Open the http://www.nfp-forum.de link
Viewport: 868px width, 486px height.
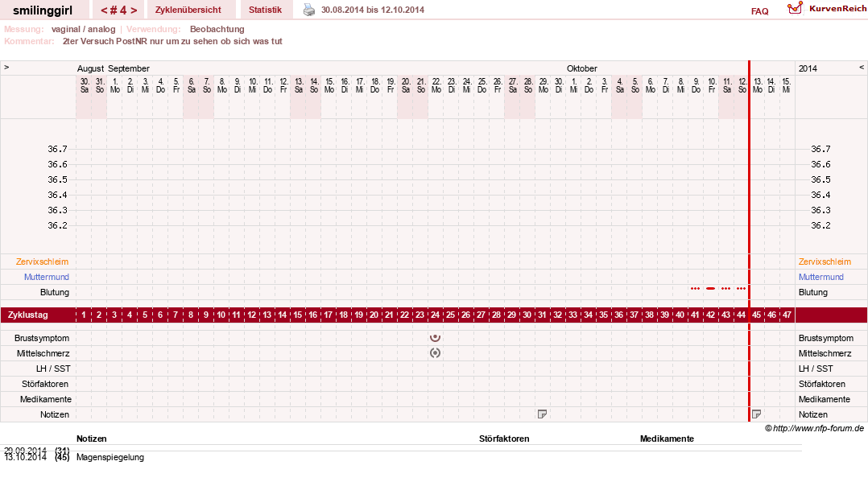818,429
